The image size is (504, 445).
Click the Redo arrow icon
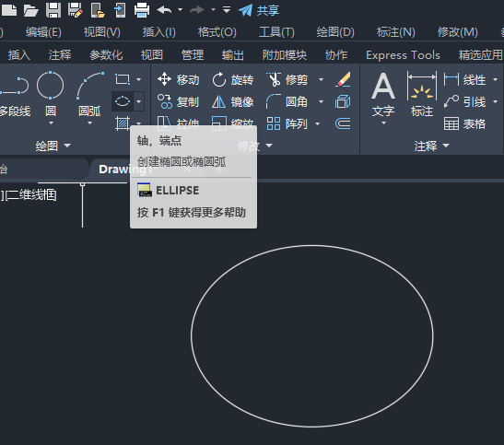[197, 10]
